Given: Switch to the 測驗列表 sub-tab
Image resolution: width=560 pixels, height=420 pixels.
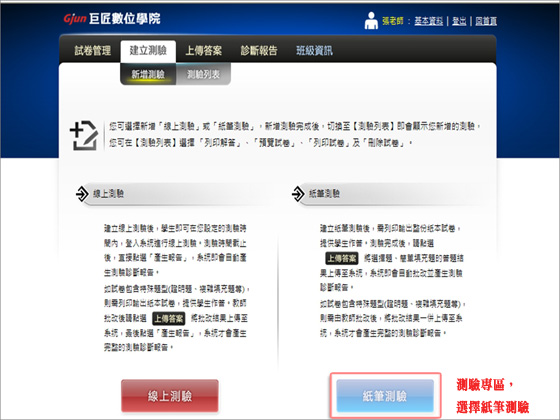Looking at the screenshot, I should point(203,74).
